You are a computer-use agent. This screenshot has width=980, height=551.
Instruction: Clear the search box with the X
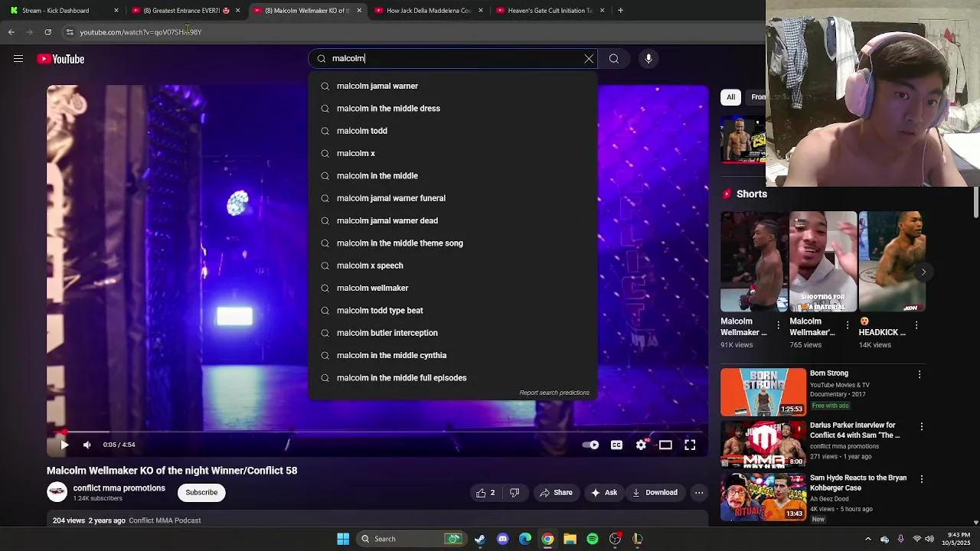pos(589,59)
